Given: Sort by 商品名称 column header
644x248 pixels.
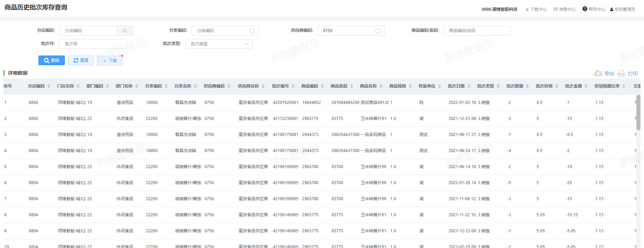Looking at the screenshot, I should pyautogui.click(x=371, y=86).
